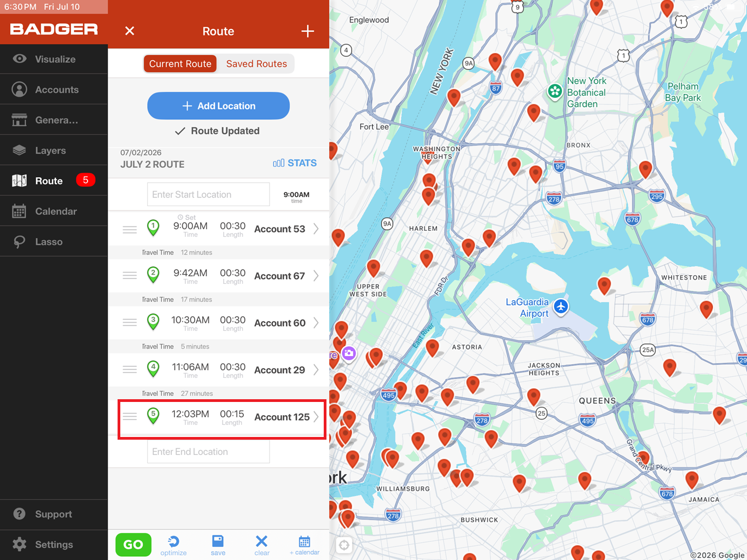Grab reorder handle for Account 29
This screenshot has width=747, height=560.
(x=130, y=370)
